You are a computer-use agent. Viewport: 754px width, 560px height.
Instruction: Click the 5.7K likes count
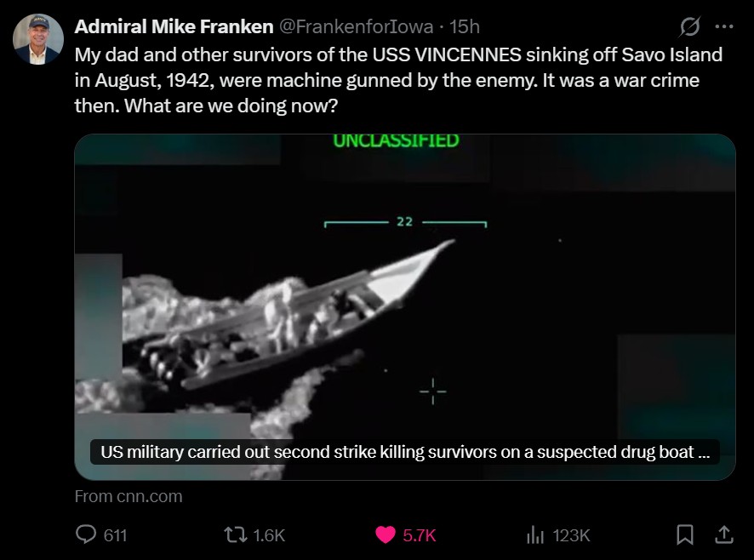click(420, 535)
